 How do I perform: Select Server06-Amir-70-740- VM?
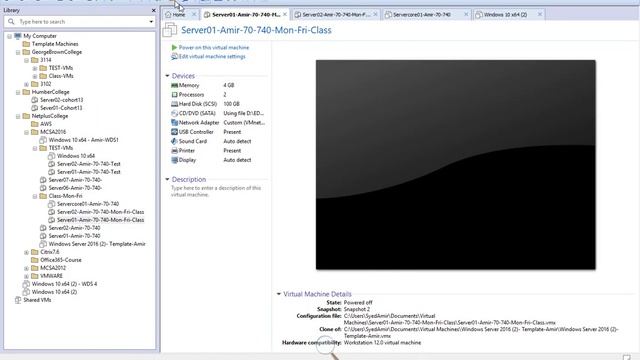click(75, 188)
